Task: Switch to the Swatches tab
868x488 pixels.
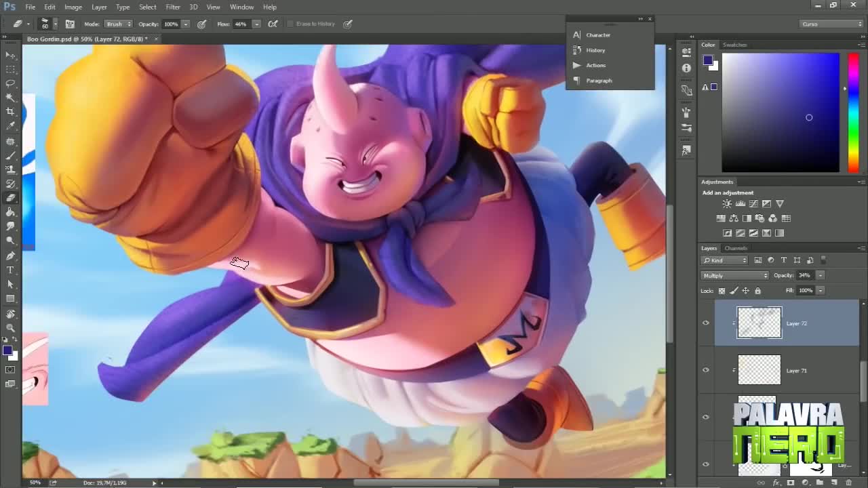Action: [734, 45]
